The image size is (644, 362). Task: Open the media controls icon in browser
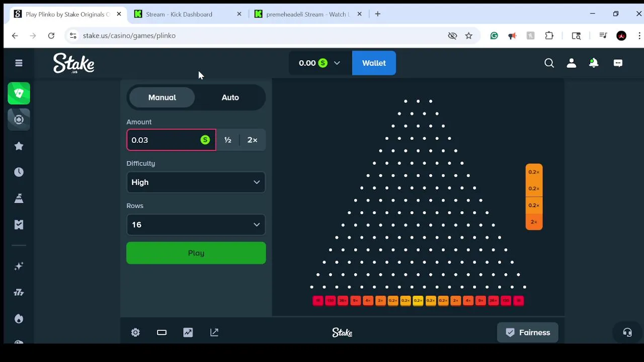point(603,36)
